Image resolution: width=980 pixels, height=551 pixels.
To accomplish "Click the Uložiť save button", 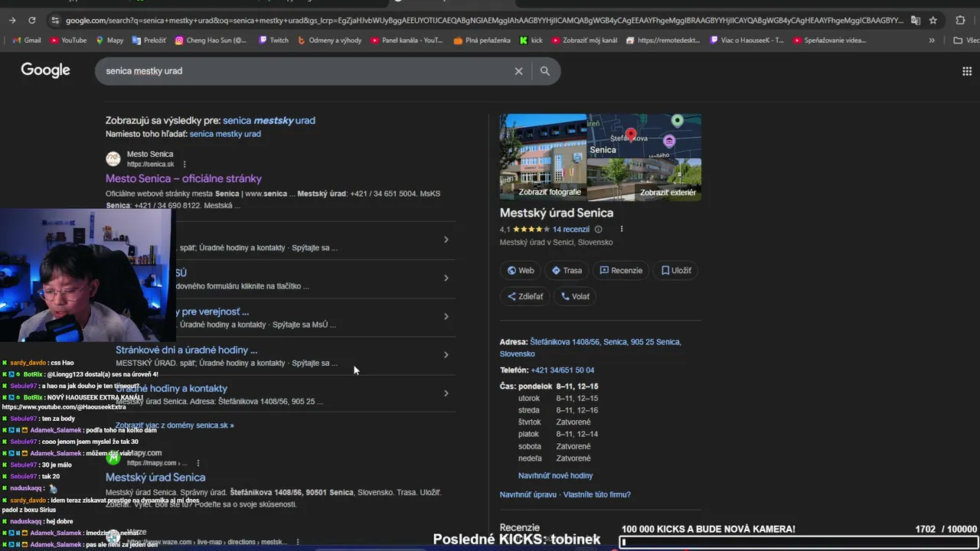I will [x=676, y=270].
